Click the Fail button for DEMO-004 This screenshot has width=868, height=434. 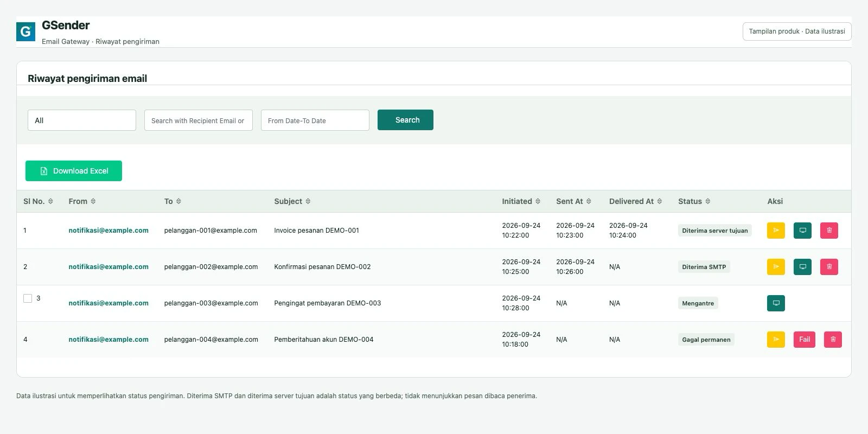click(x=805, y=340)
